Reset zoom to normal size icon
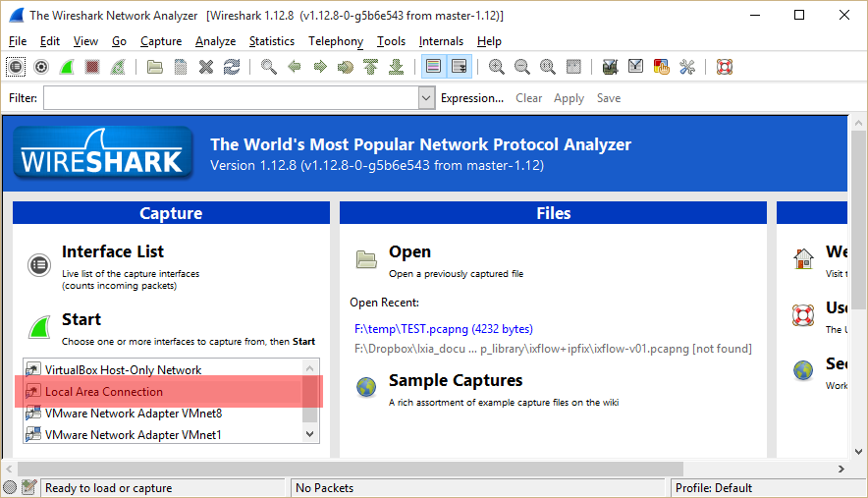The width and height of the screenshot is (868, 498). [x=548, y=67]
